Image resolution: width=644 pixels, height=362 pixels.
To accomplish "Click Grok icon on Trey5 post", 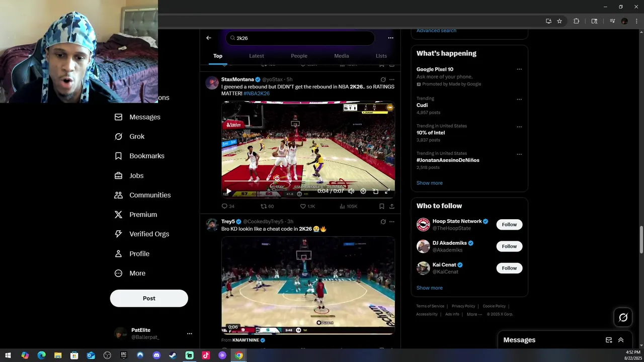I will 383,222.
